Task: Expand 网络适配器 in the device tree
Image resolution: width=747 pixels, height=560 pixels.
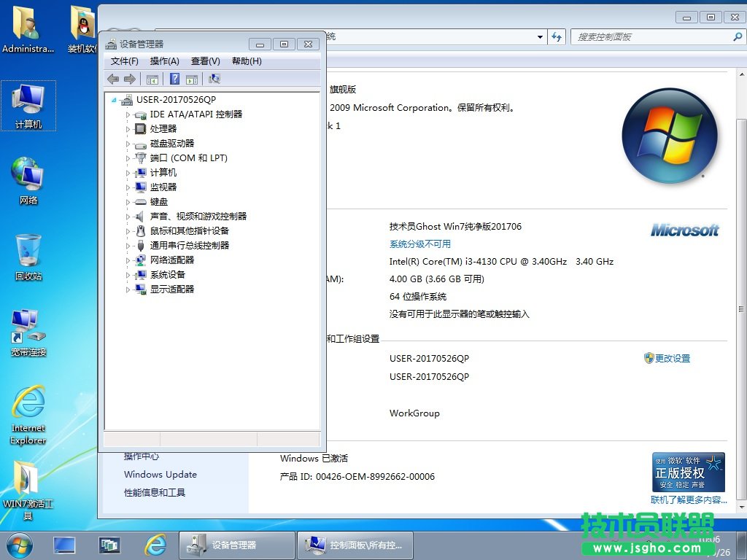Action: pyautogui.click(x=128, y=260)
